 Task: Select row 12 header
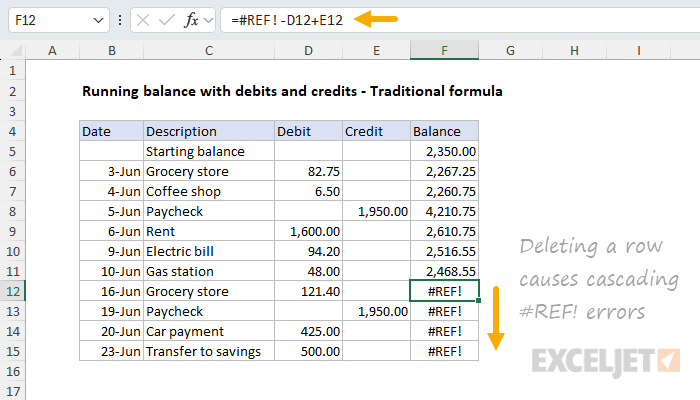(12, 292)
